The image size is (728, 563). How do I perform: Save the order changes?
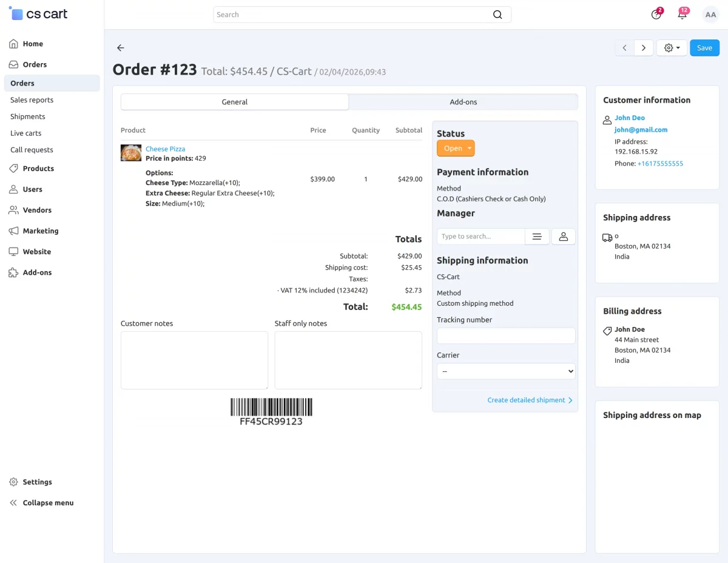[x=704, y=47]
